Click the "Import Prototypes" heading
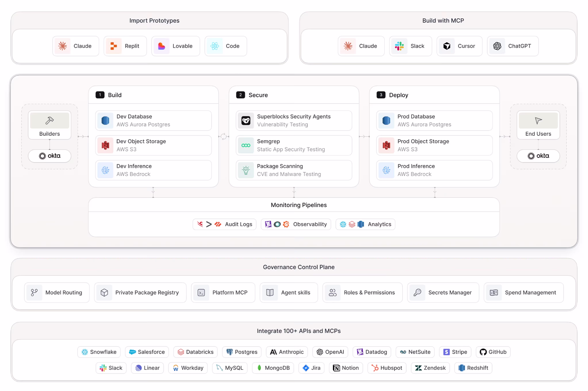588x391 pixels. 154,21
